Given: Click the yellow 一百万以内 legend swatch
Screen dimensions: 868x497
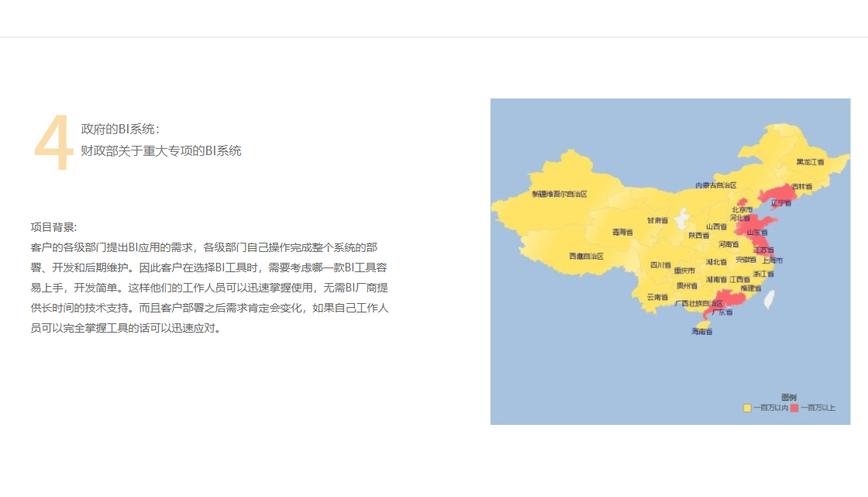Looking at the screenshot, I should (747, 408).
